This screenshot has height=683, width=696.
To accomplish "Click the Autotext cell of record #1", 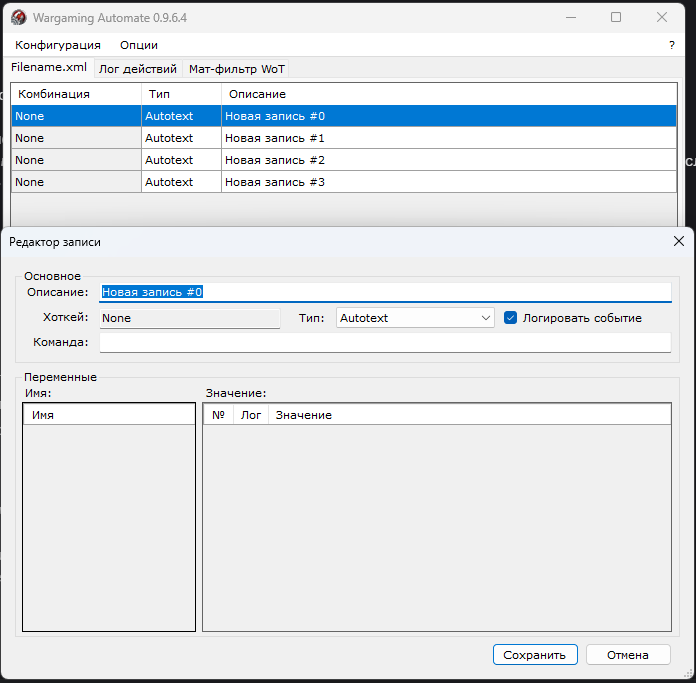I will point(182,138).
